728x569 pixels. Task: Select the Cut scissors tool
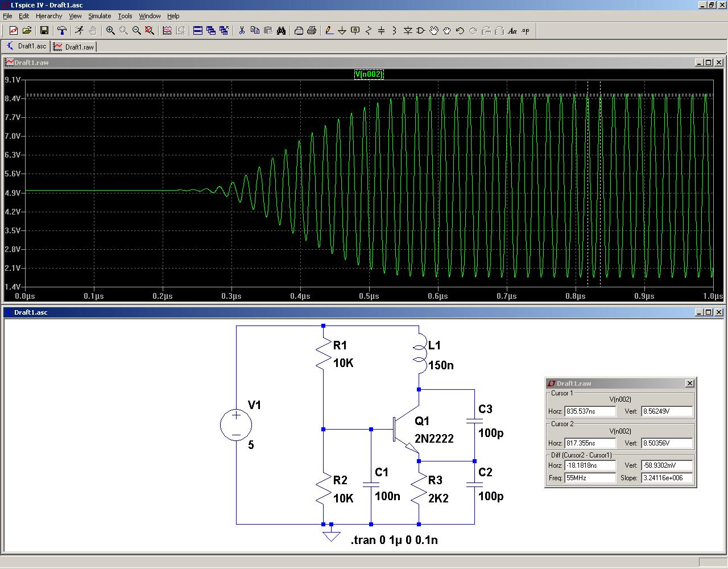tap(242, 31)
